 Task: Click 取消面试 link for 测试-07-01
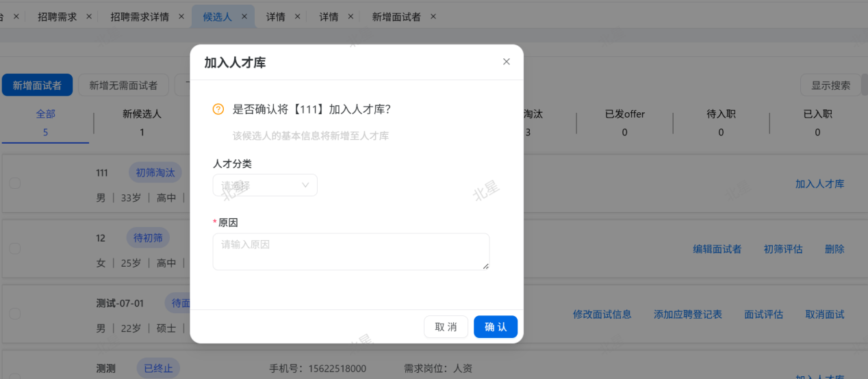pyautogui.click(x=824, y=315)
